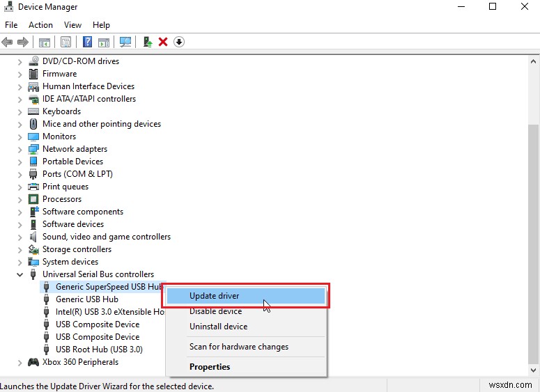Screen dimensions: 540x392
Task: Expand the System devices chevron
Action: (x=20, y=262)
